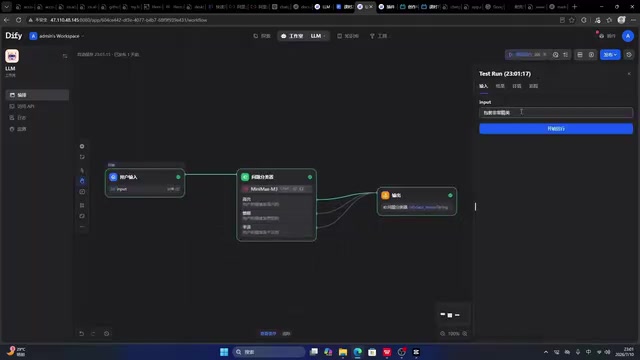
Task: Select the Output (输出) node
Action: (417, 201)
